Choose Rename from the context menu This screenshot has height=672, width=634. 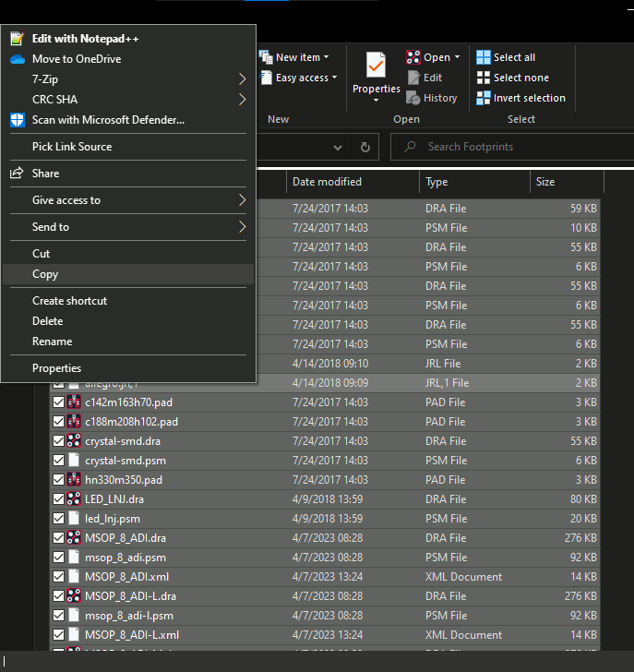click(128, 342)
